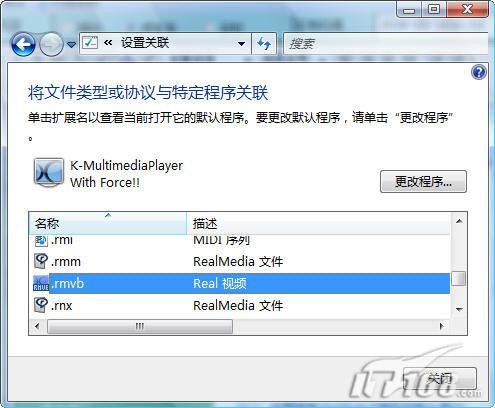The image size is (495, 408).
Task: Sort by the 名称 column header
Action: pyautogui.click(x=107, y=223)
